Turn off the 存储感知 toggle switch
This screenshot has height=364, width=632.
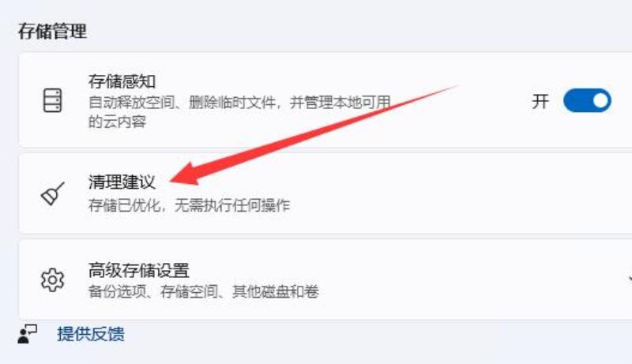coord(587,100)
